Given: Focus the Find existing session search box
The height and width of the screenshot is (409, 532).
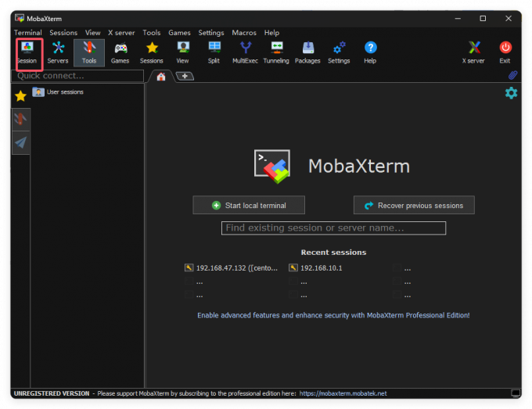Looking at the screenshot, I should pyautogui.click(x=333, y=228).
